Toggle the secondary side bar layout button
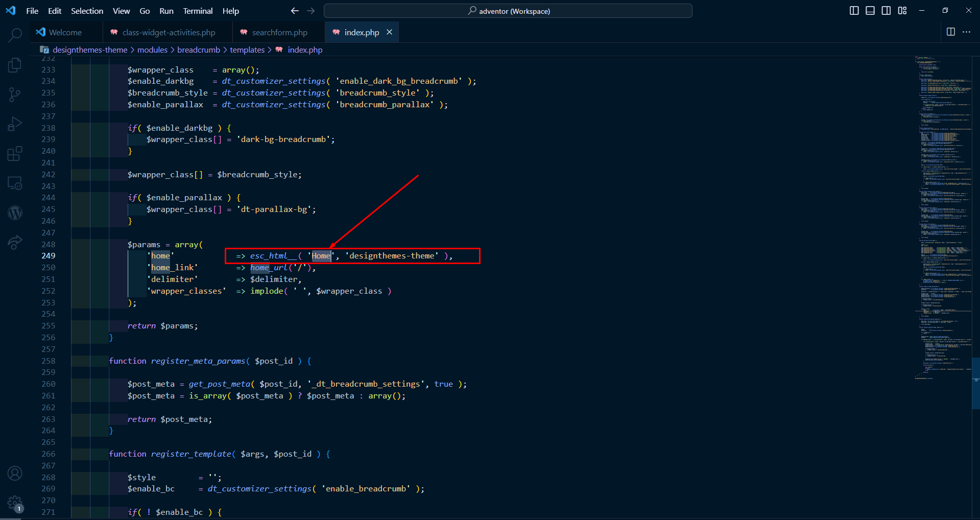This screenshot has width=980, height=520. point(886,11)
